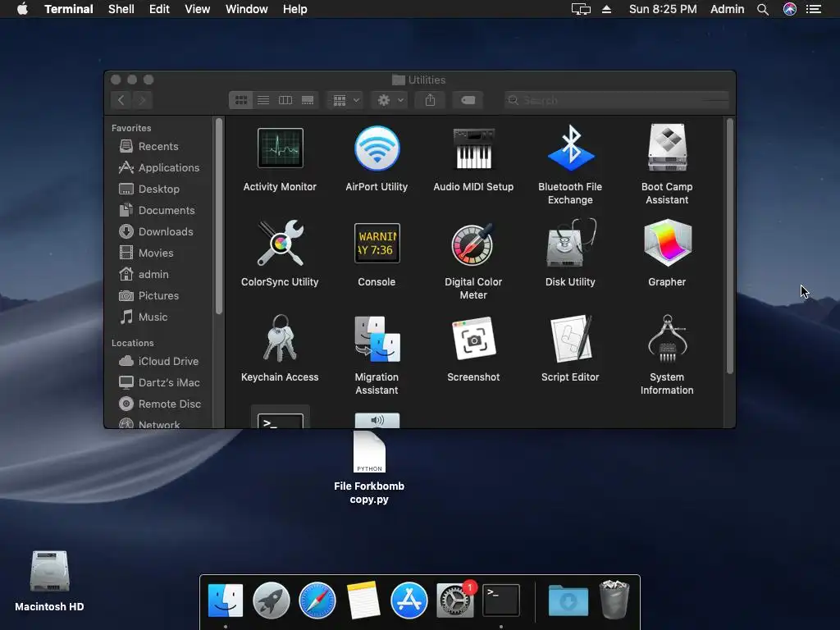Select ColorSync Utility icon

coord(281,243)
